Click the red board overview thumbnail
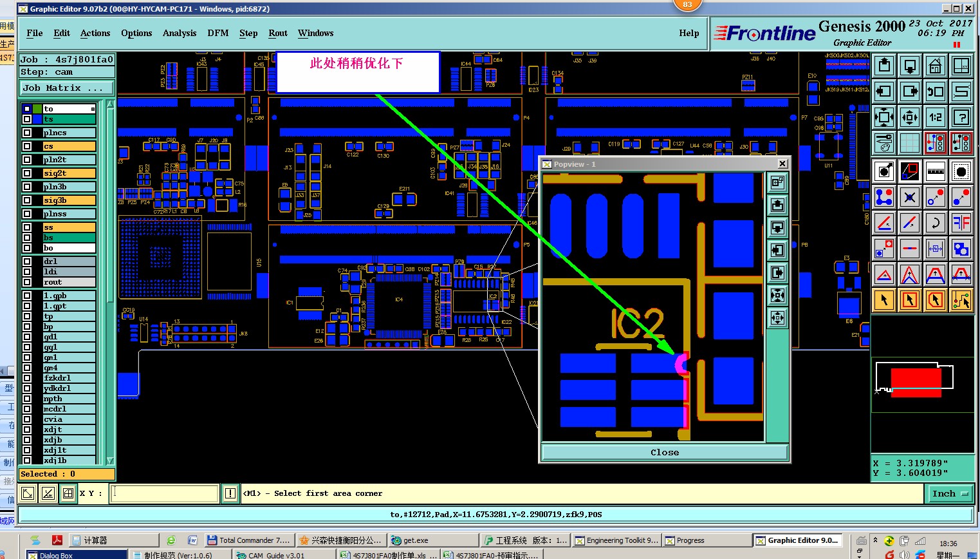The width and height of the screenshot is (980, 559). 916,383
